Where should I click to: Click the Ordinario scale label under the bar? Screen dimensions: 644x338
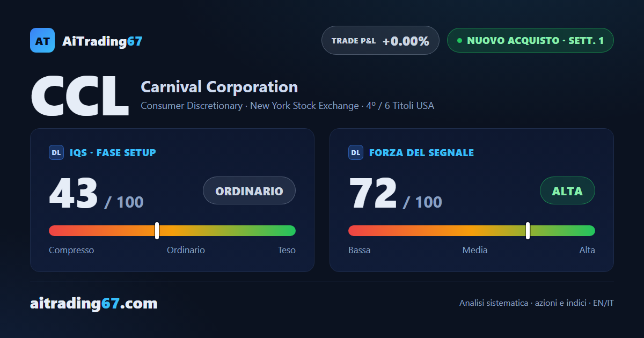(186, 250)
